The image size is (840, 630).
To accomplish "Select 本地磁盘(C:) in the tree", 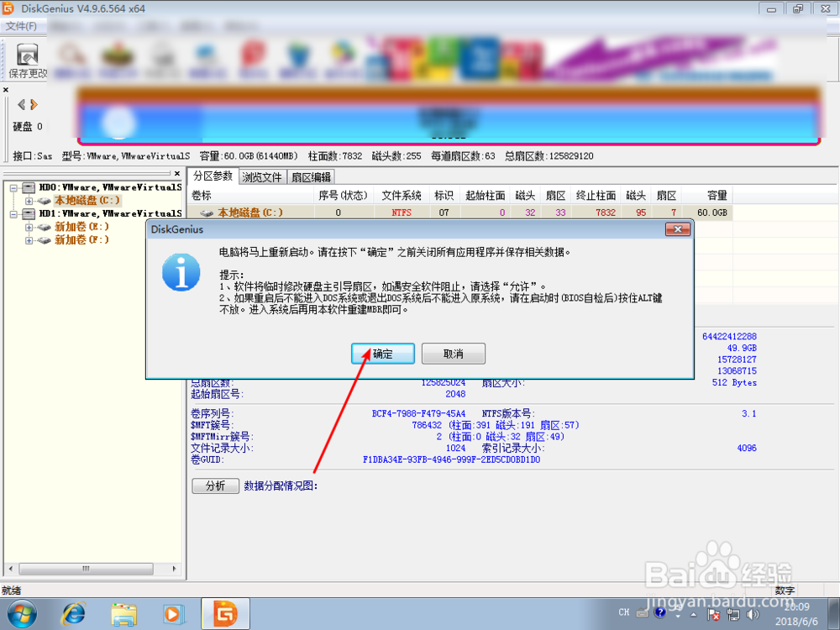I will click(x=87, y=201).
